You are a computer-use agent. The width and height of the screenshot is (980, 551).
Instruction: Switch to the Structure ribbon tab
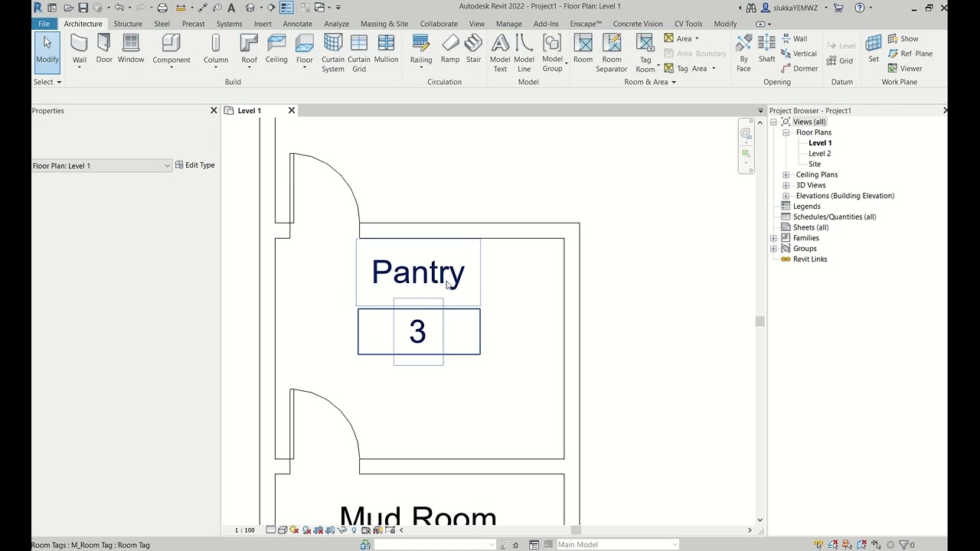[x=128, y=24]
